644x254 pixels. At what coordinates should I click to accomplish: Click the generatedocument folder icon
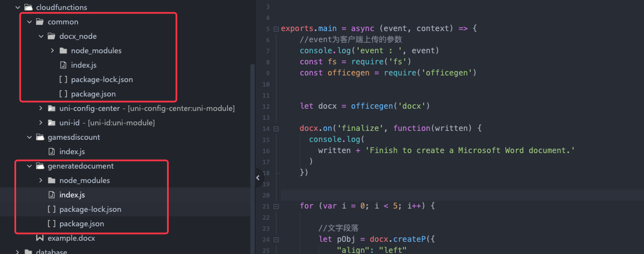click(x=40, y=166)
